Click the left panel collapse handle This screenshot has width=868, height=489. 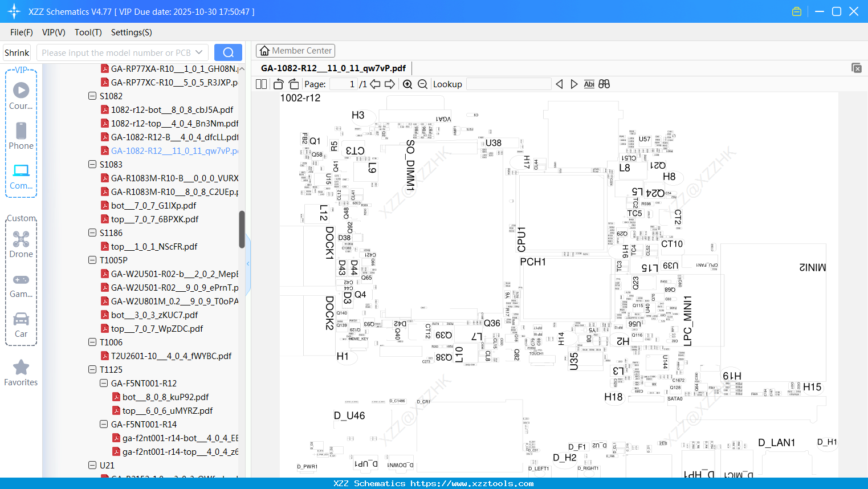point(248,263)
